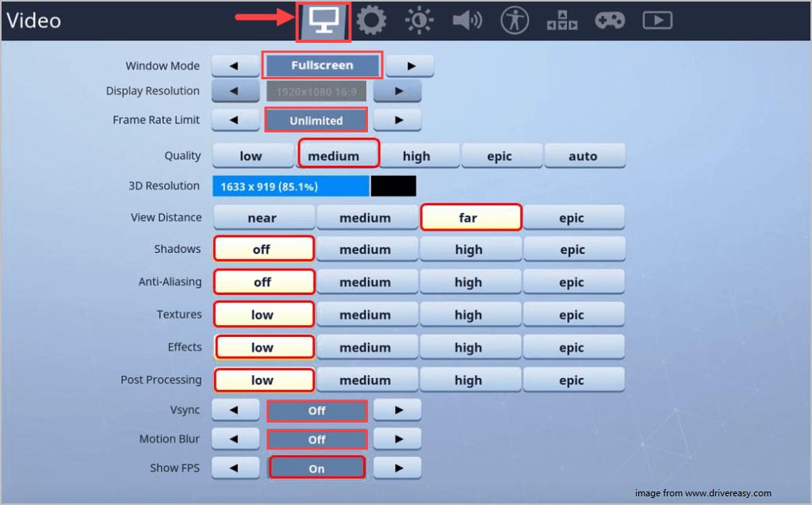Screen dimensions: 812x505
Task: Set Effects to medium
Action: pyautogui.click(x=367, y=347)
